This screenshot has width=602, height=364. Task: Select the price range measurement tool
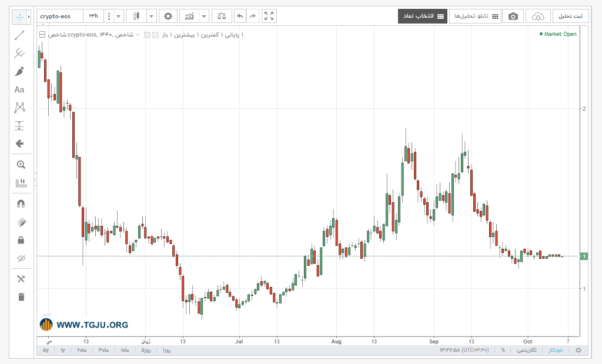click(19, 126)
